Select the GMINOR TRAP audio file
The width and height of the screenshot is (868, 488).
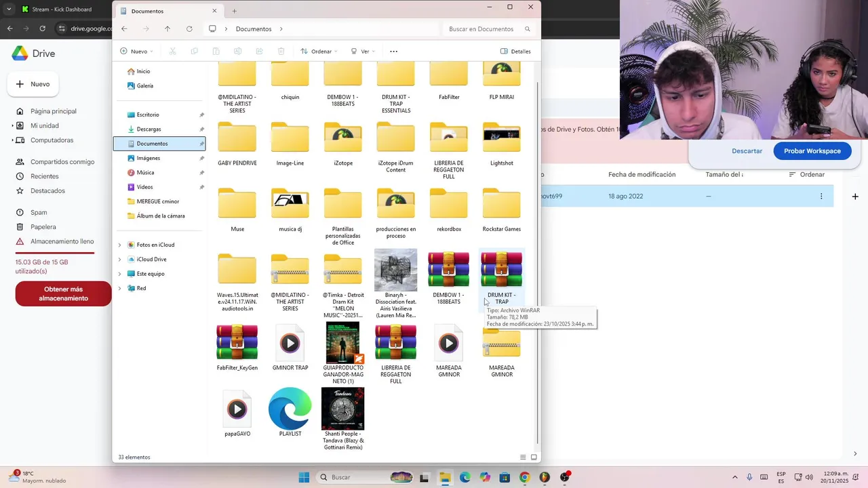290,342
